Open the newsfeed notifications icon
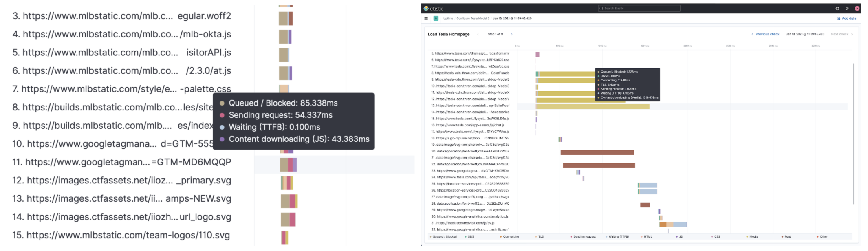This screenshot has height=251, width=868. tap(847, 9)
